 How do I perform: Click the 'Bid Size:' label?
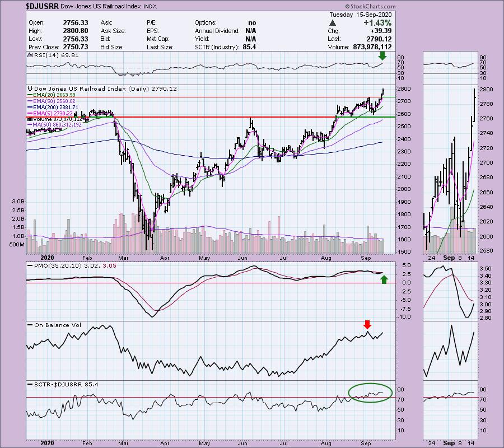click(x=112, y=47)
